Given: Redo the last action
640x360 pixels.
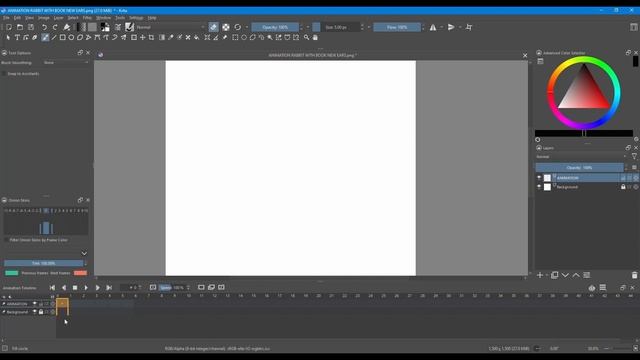Looking at the screenshot, I should tap(55, 27).
